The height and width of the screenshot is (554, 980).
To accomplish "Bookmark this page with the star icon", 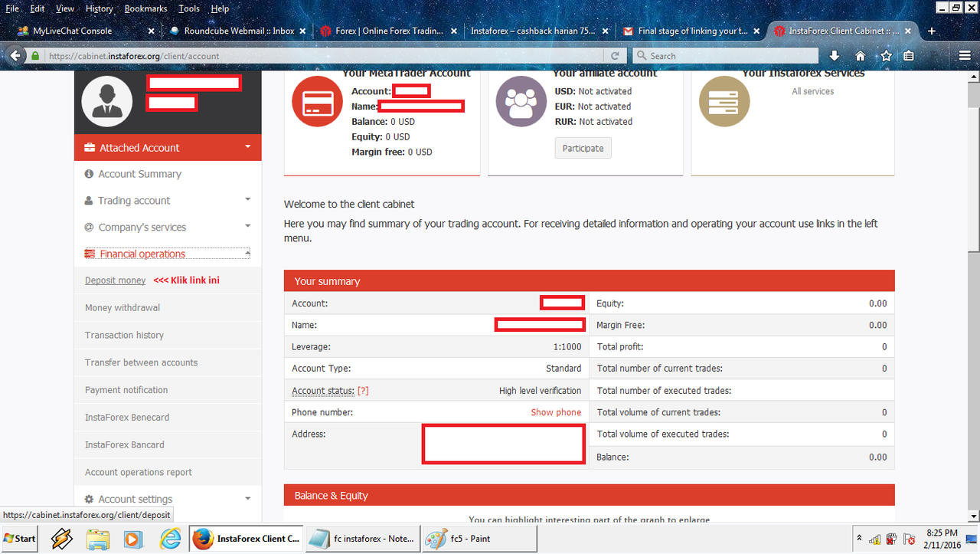I will pyautogui.click(x=886, y=56).
